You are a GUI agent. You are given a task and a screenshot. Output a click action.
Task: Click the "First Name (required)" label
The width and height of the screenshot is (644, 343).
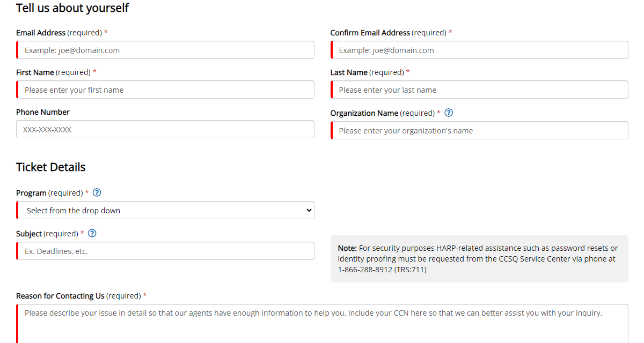coord(53,72)
